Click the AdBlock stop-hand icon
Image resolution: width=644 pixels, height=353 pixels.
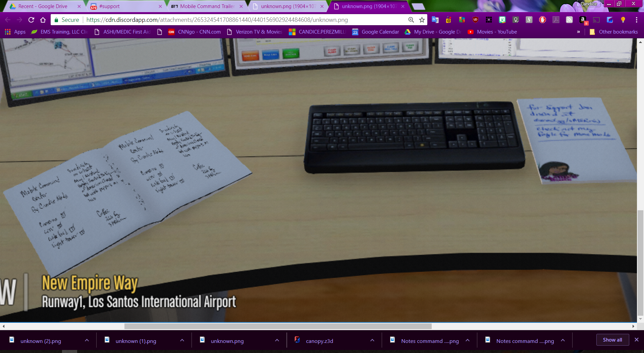[x=542, y=20]
